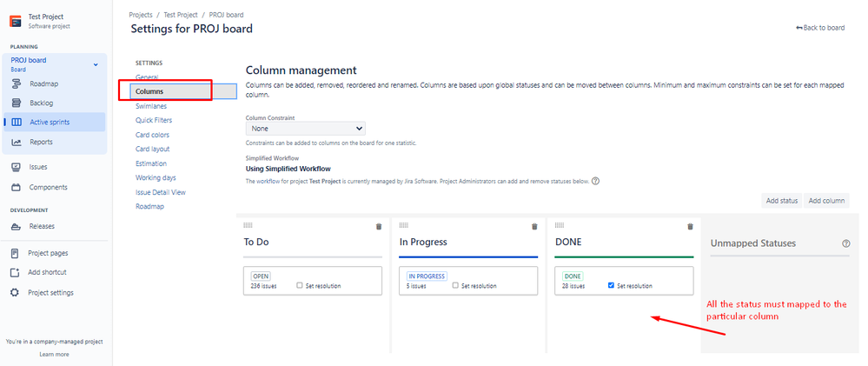This screenshot has width=868, height=366.
Task: Click the Add column button
Action: point(826,201)
